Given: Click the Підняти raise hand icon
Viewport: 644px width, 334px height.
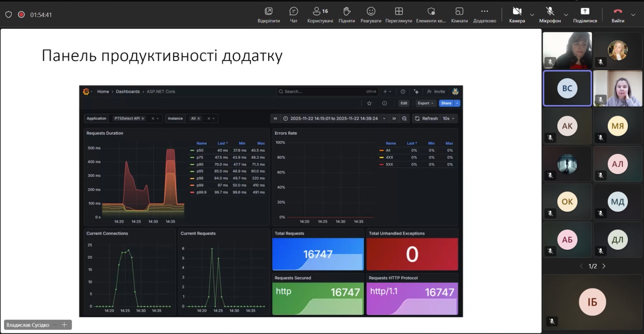Looking at the screenshot, I should point(347,12).
